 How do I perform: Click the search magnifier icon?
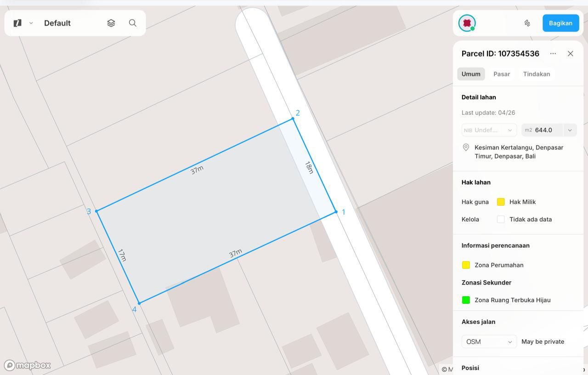[x=133, y=23]
